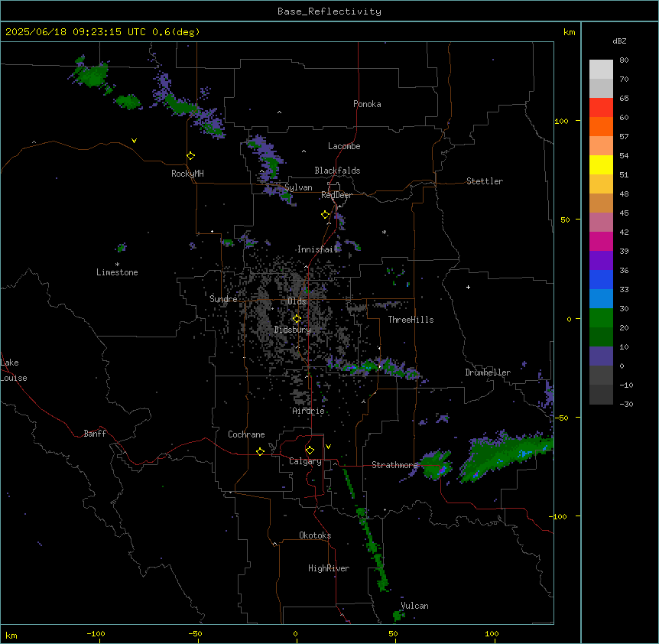Image resolution: width=659 pixels, height=644 pixels.
Task: Click the Limestone label
Action: tap(117, 272)
